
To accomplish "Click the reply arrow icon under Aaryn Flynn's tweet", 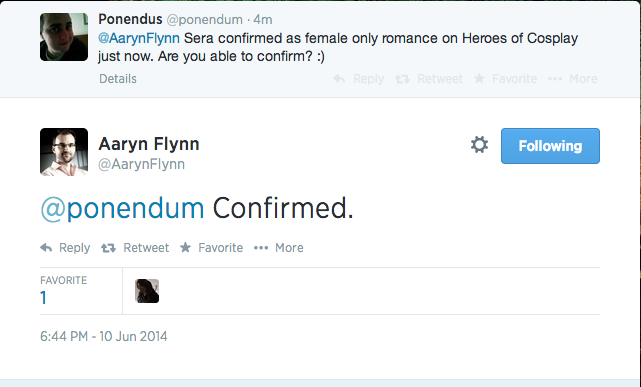I will click(46, 248).
